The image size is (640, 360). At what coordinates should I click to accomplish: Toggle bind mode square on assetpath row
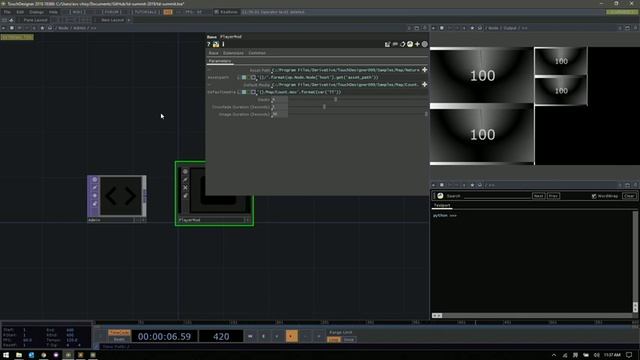coord(253,78)
